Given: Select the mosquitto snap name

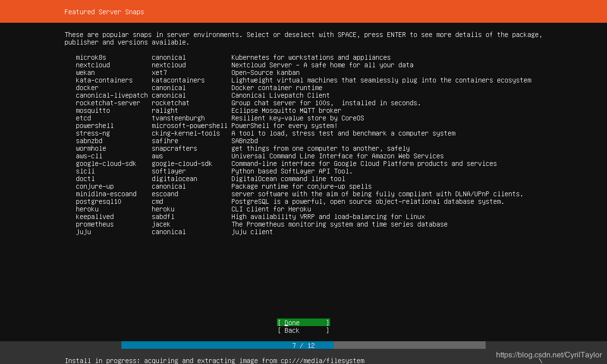Looking at the screenshot, I should tap(93, 110).
